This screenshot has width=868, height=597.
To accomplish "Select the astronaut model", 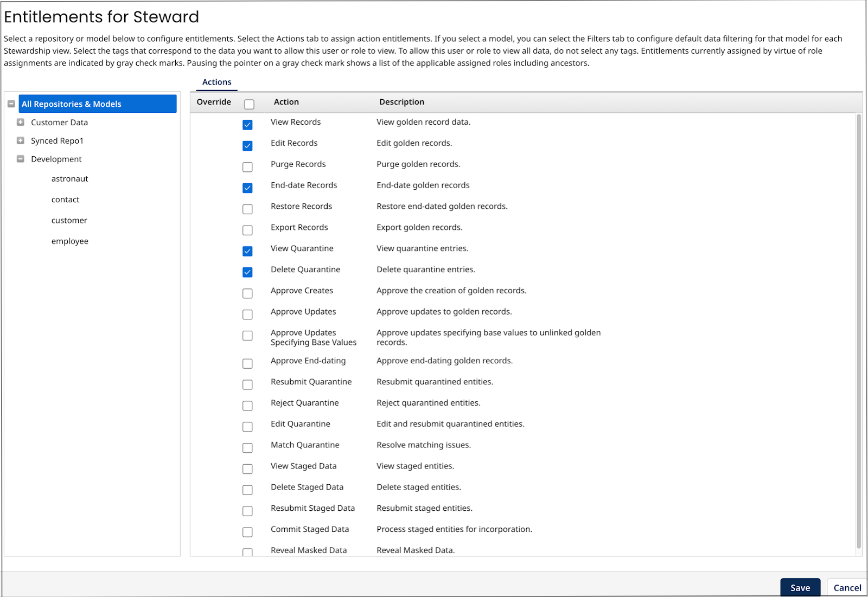I will point(69,178).
